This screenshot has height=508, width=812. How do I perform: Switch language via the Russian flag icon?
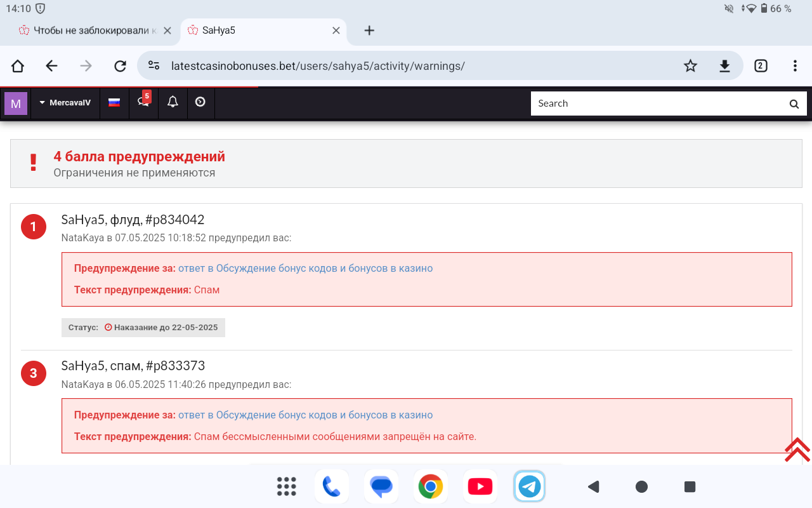pyautogui.click(x=114, y=103)
